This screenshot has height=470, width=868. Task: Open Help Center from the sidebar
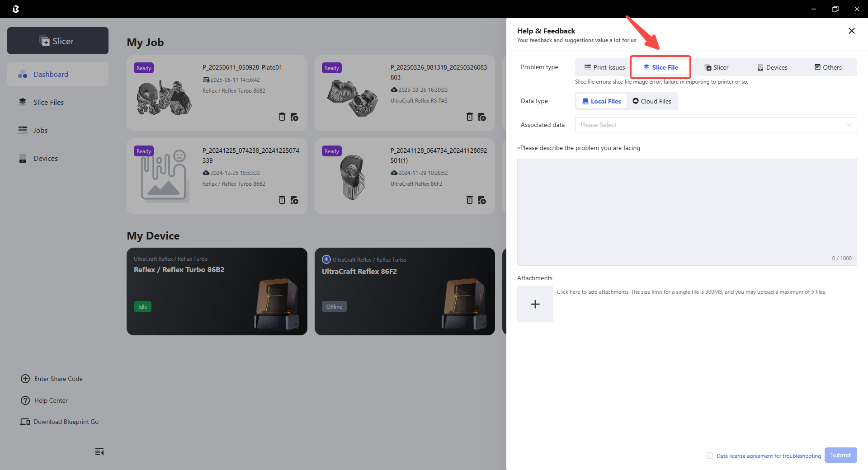pos(51,400)
